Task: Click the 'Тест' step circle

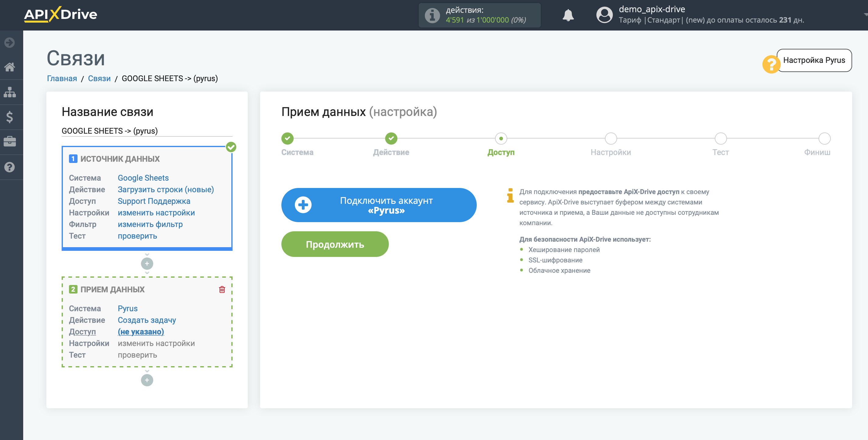Action: click(x=720, y=138)
